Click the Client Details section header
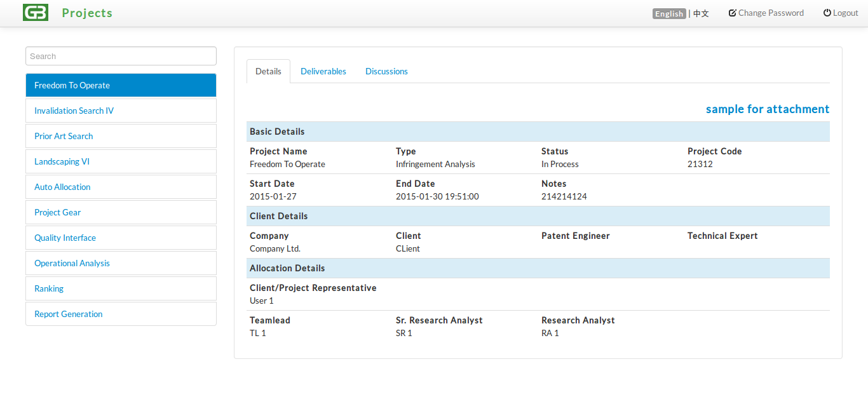 click(538, 216)
